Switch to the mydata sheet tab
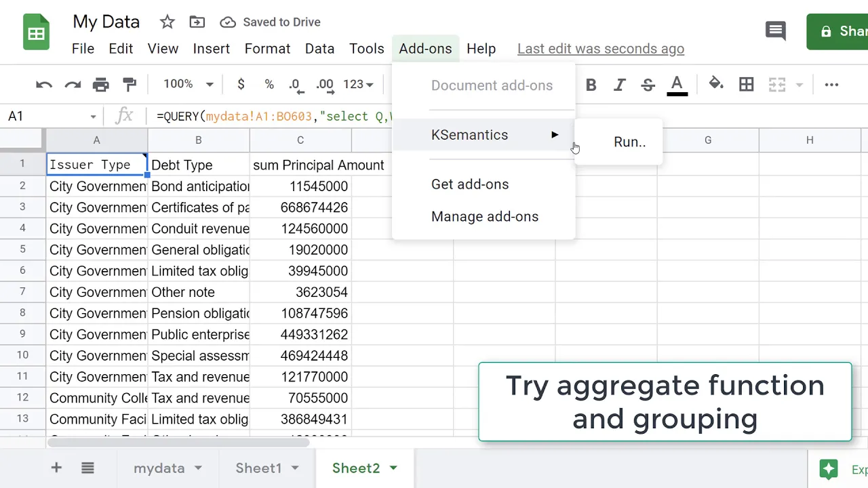Viewport: 868px width, 488px height. pyautogui.click(x=159, y=468)
